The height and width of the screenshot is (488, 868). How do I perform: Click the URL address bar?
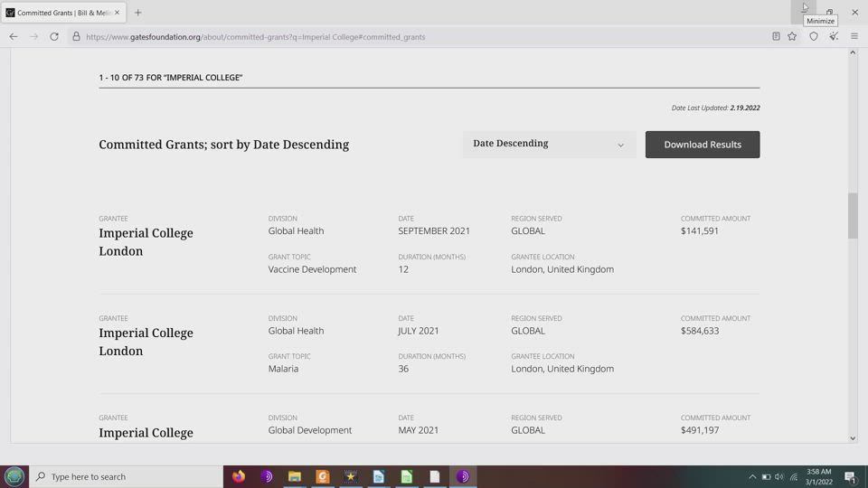407,37
